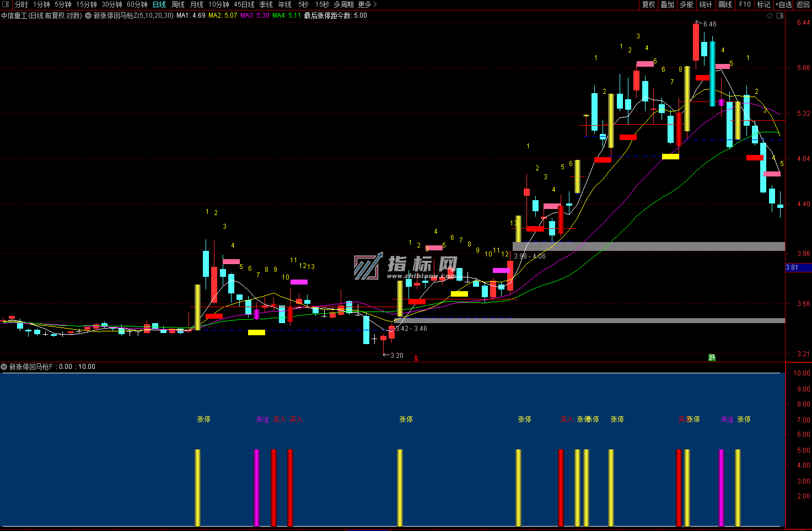
Task: Click the 6.46 high price label
Action: click(x=709, y=24)
